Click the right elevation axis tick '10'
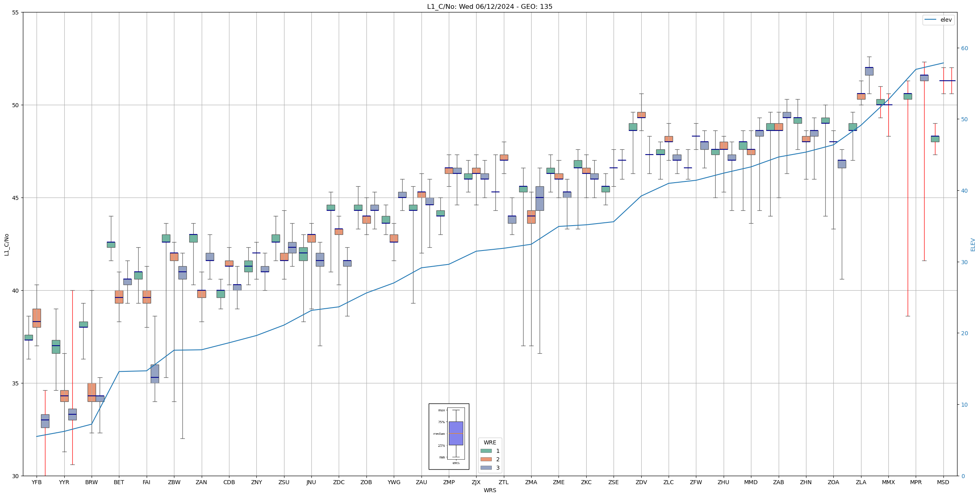This screenshot has height=497, width=980. point(964,405)
